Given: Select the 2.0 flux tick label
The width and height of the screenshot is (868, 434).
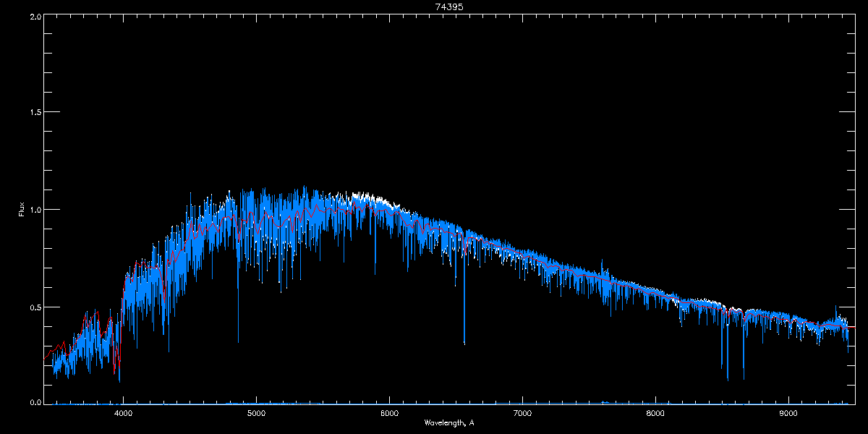Looking at the screenshot, I should pos(35,16).
